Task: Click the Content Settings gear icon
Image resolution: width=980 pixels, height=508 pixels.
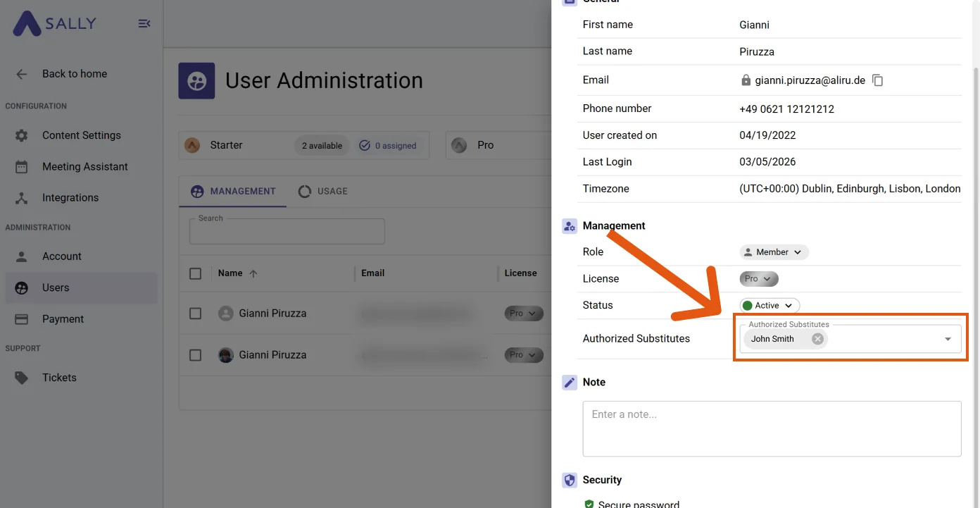Action: coord(22,135)
